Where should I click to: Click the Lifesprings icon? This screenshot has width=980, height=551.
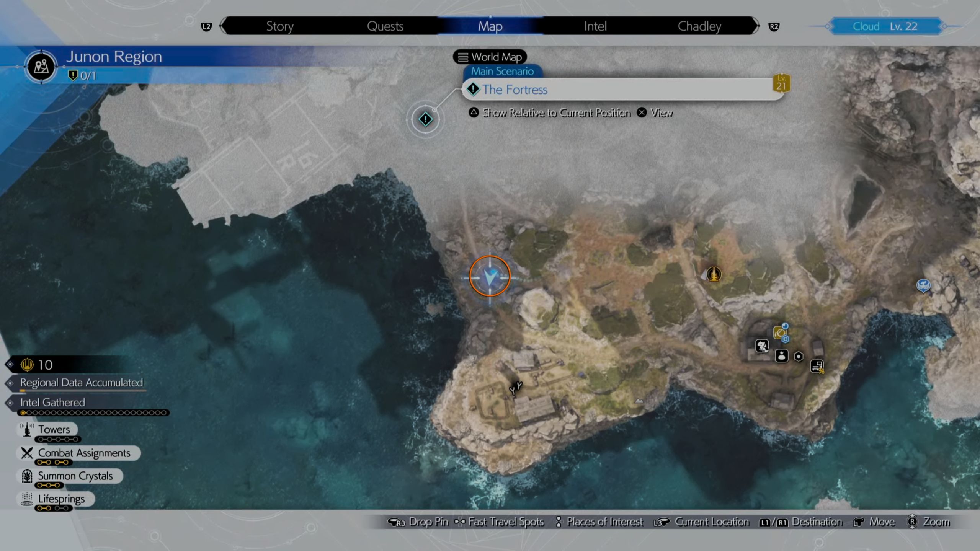[x=27, y=499]
